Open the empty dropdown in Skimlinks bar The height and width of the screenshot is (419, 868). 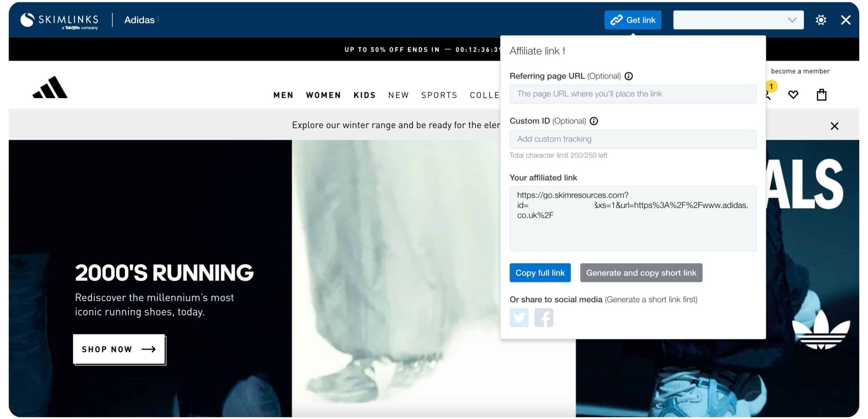coord(738,20)
